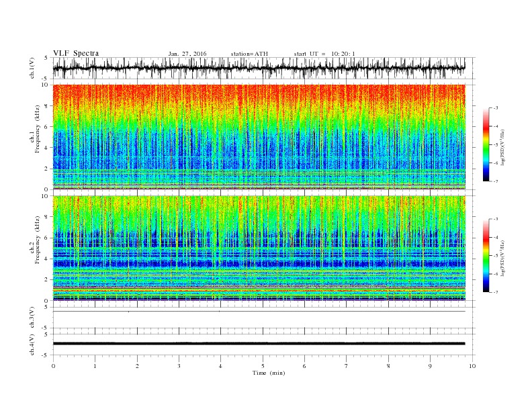Image resolution: width=532 pixels, height=411 pixels.
Task: Click the time axis tick label "8"
Action: click(x=388, y=366)
